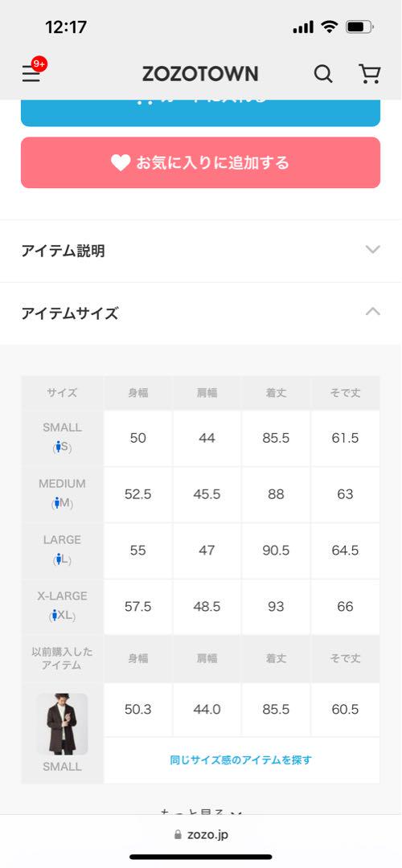This screenshot has height=868, width=402.
Task: Tap the person icon next to L size
Action: tap(58, 559)
